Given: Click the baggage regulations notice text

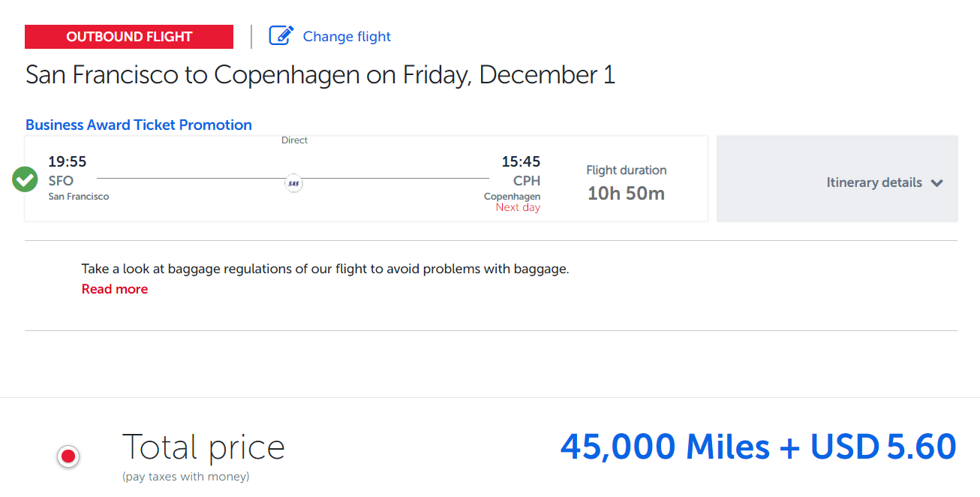Looking at the screenshot, I should (325, 269).
